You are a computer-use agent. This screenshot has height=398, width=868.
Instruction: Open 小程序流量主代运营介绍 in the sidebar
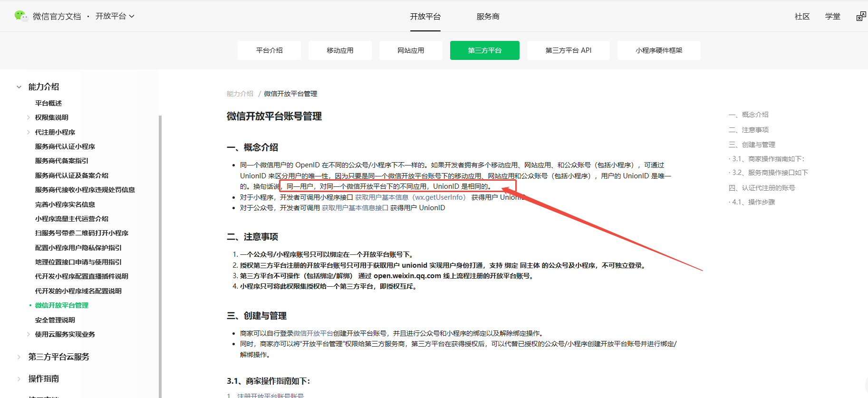click(x=72, y=219)
